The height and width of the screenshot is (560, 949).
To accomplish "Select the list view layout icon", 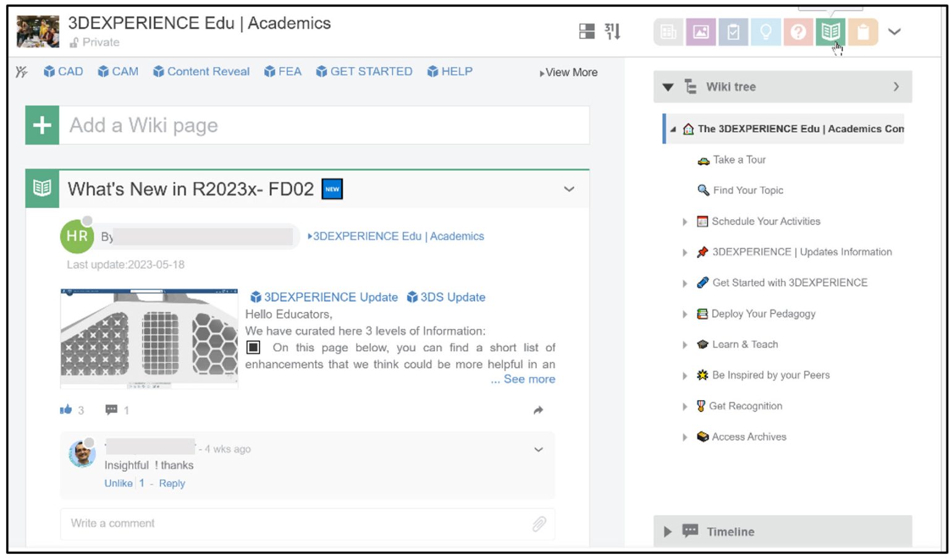I will [586, 31].
